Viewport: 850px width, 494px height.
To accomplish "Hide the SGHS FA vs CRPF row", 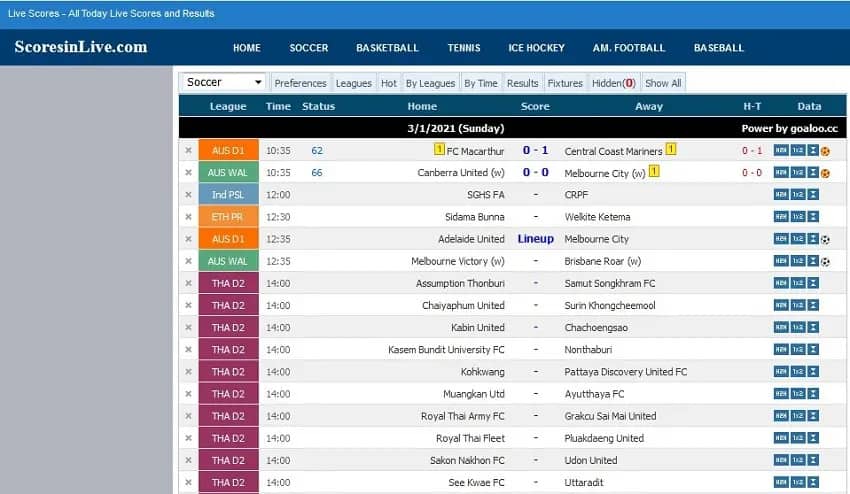I will click(x=188, y=195).
